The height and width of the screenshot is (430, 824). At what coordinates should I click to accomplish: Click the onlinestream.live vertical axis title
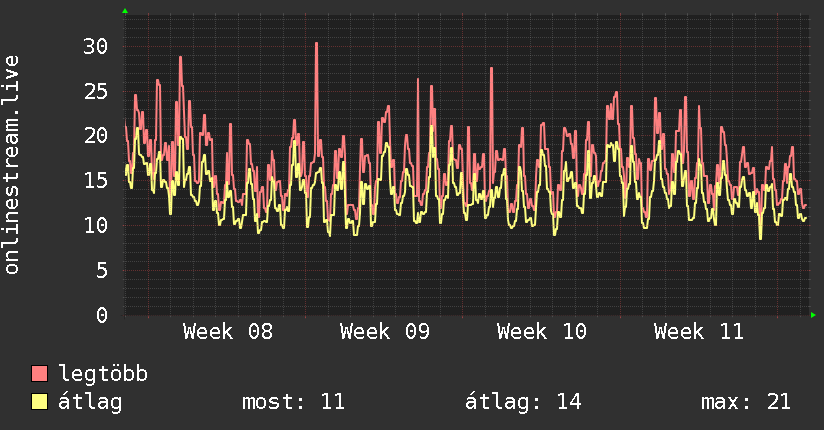[12, 165]
